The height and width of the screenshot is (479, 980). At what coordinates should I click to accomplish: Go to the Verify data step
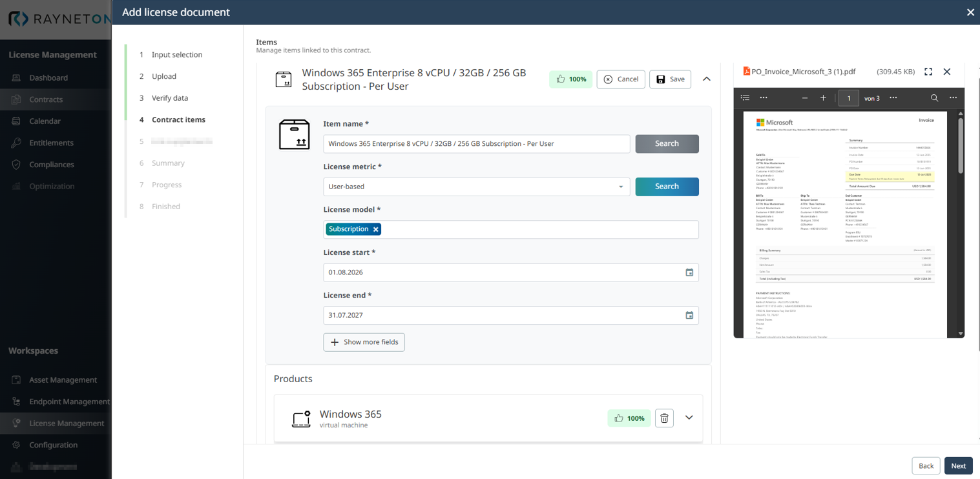pos(170,98)
